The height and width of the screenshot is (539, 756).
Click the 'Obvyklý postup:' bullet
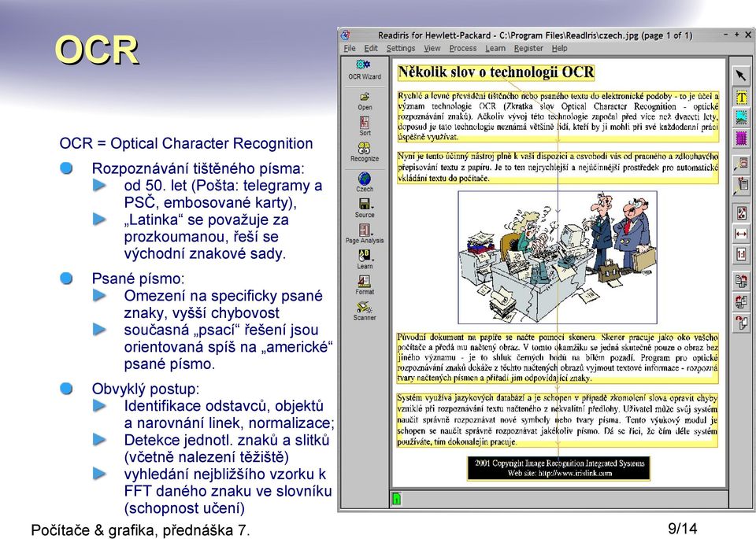[x=145, y=389]
